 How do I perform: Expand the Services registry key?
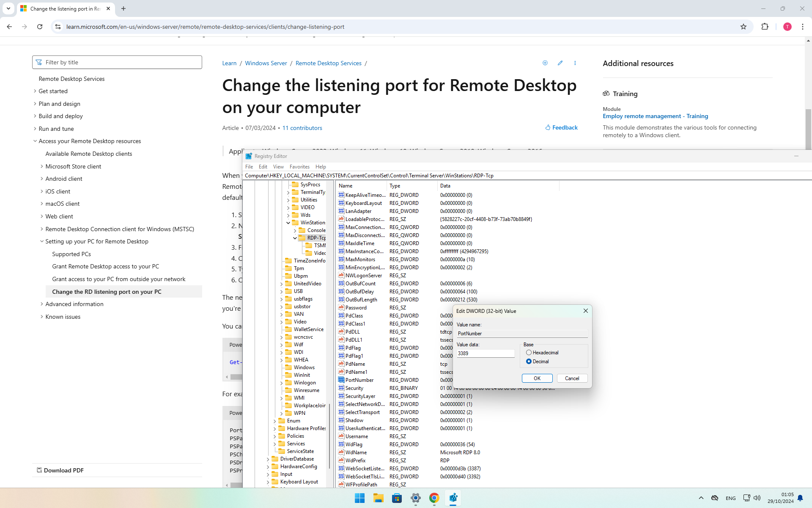(x=275, y=444)
